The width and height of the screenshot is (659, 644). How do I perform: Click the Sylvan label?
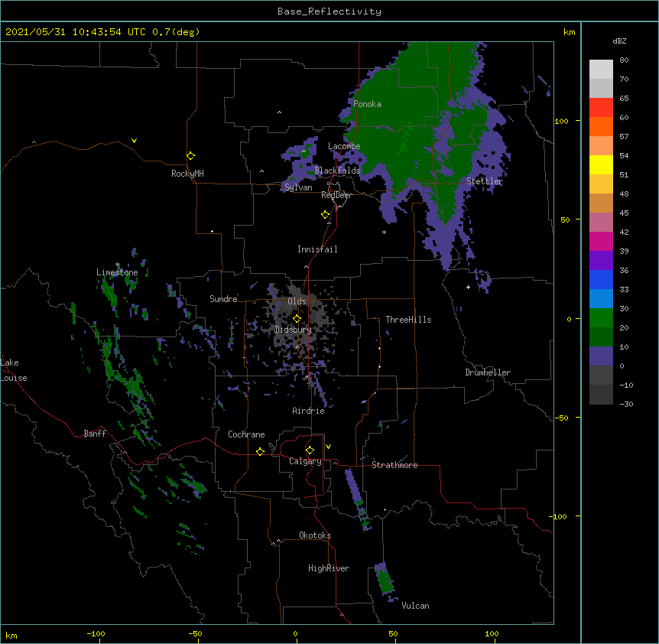298,187
